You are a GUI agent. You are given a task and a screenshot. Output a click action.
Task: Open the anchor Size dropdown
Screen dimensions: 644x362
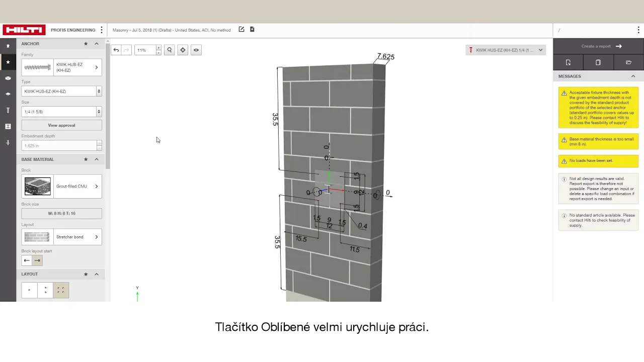point(61,112)
